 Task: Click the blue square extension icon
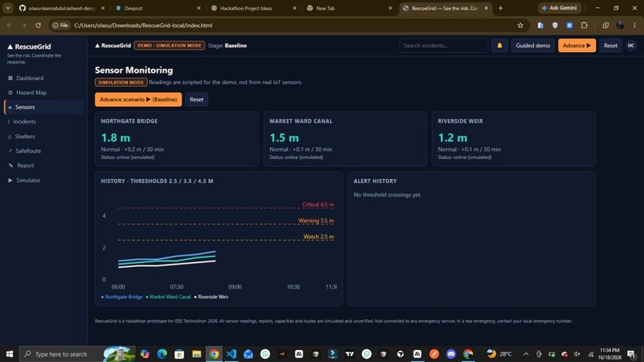coord(569,26)
